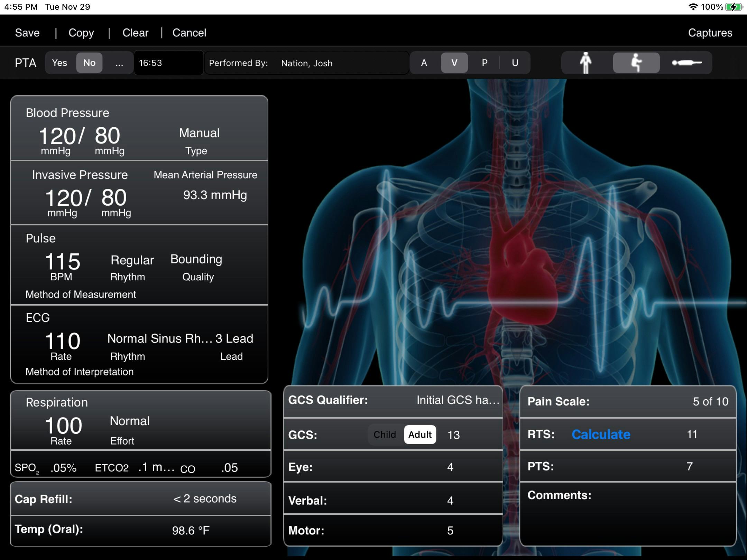Select U on the AVPU scale

click(515, 63)
